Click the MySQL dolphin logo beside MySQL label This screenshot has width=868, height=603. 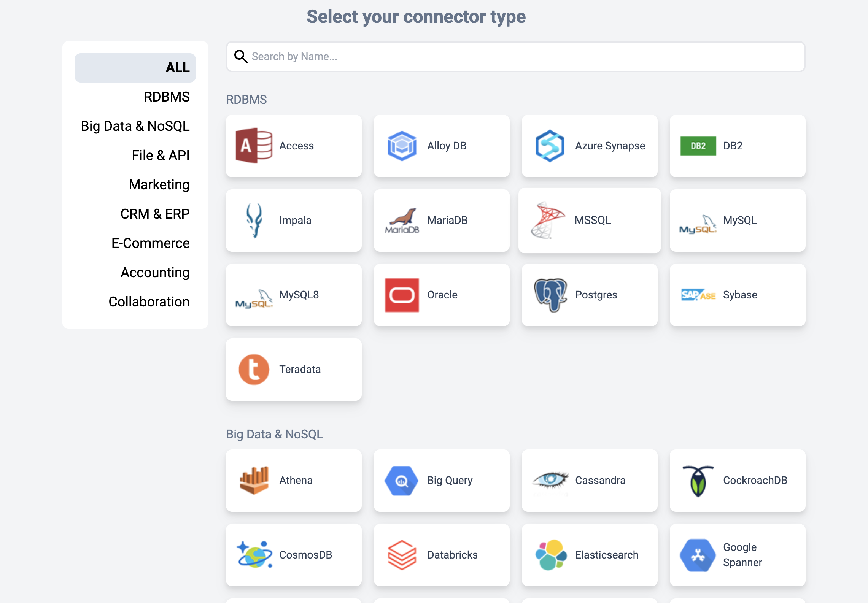pyautogui.click(x=698, y=224)
